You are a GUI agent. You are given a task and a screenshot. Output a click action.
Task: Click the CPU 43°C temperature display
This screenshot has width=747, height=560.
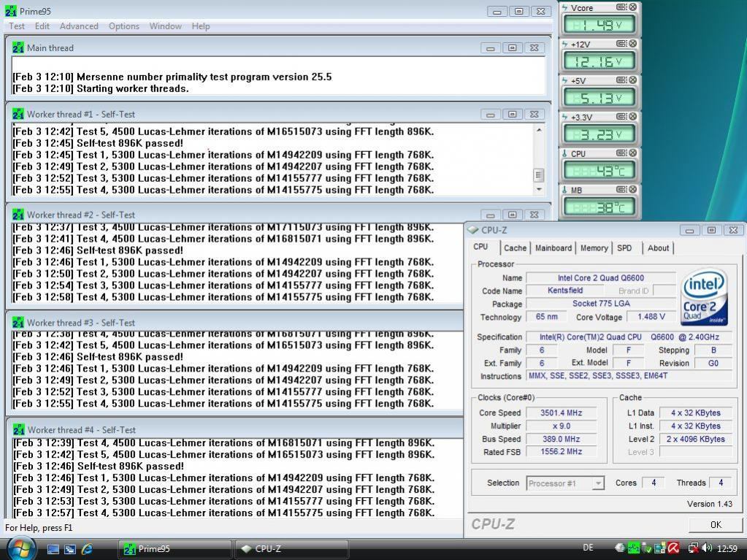pos(599,170)
